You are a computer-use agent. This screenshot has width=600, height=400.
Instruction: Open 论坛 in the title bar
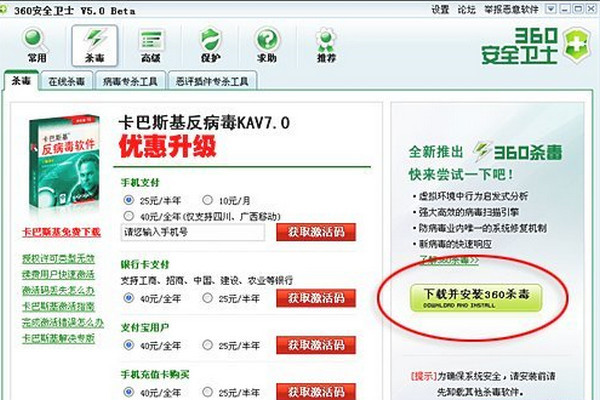466,10
